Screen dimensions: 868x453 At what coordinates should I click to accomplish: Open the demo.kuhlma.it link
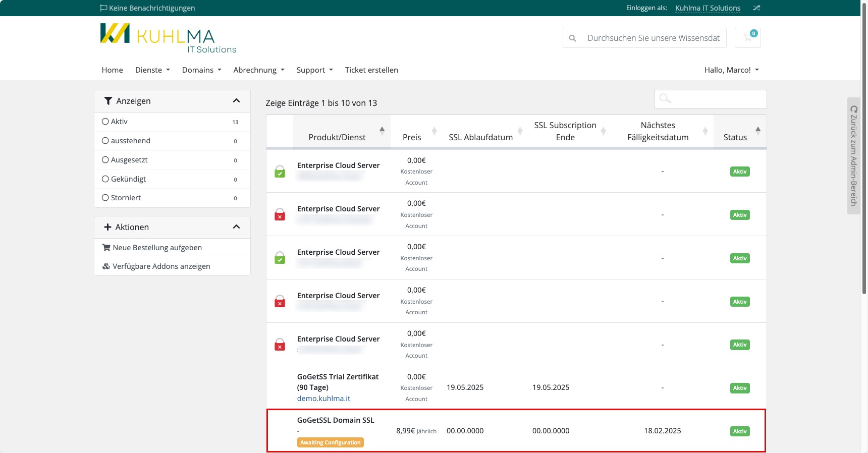coord(323,399)
